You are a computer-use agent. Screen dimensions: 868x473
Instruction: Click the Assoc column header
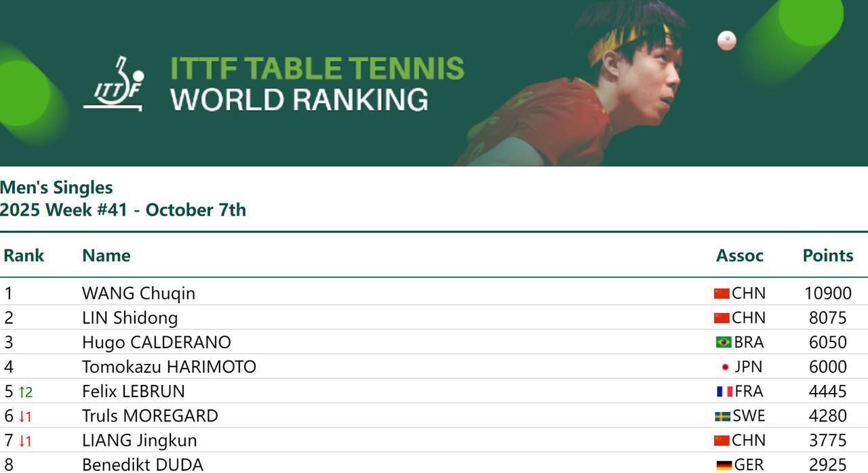(739, 255)
